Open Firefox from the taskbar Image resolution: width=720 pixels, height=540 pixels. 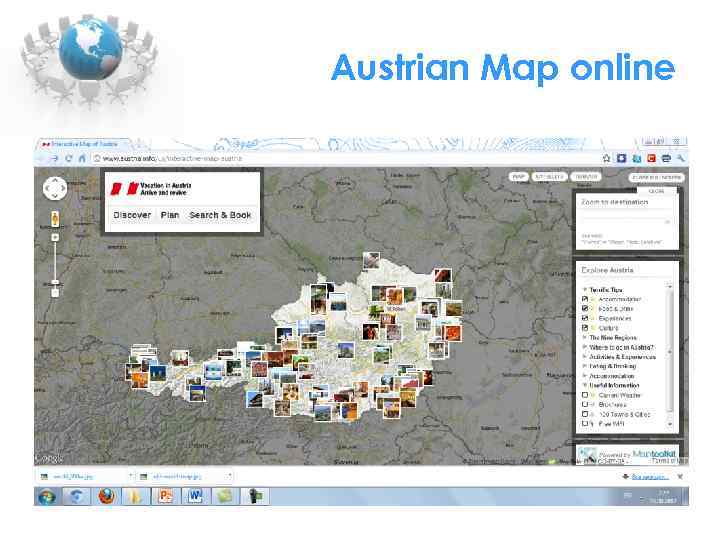pyautogui.click(x=106, y=496)
